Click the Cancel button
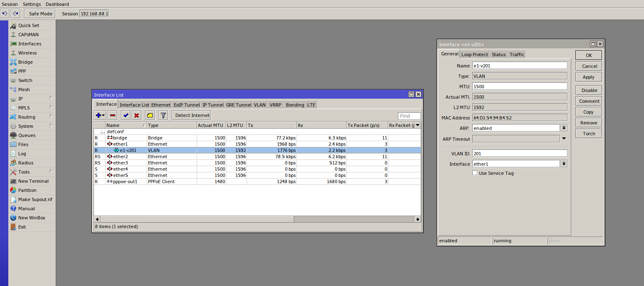 (x=589, y=66)
